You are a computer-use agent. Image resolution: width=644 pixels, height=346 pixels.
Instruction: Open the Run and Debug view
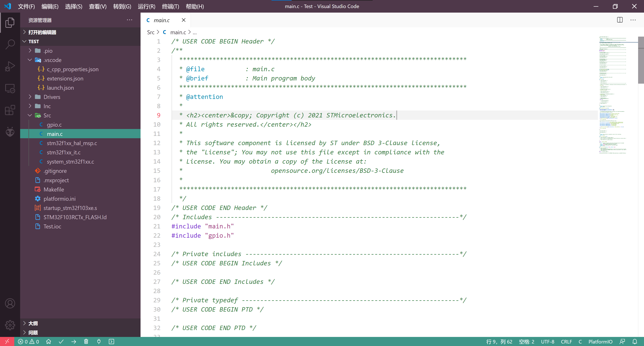coord(10,66)
